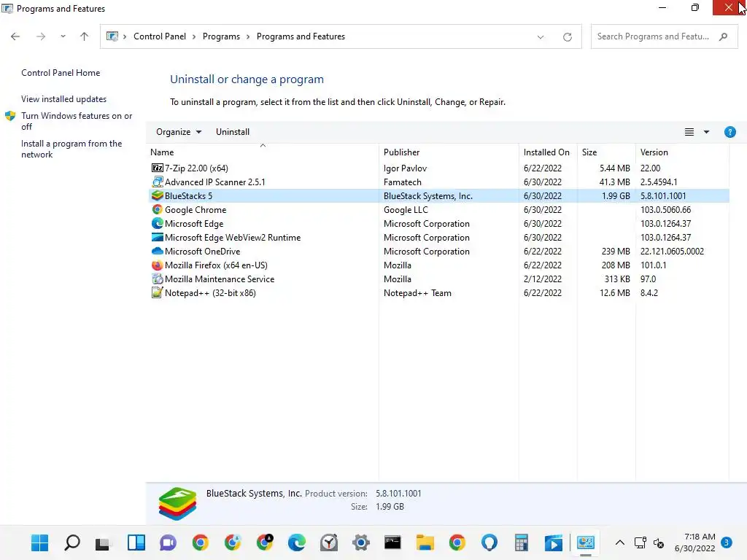Click the Control Panel address bar icon

click(x=112, y=36)
